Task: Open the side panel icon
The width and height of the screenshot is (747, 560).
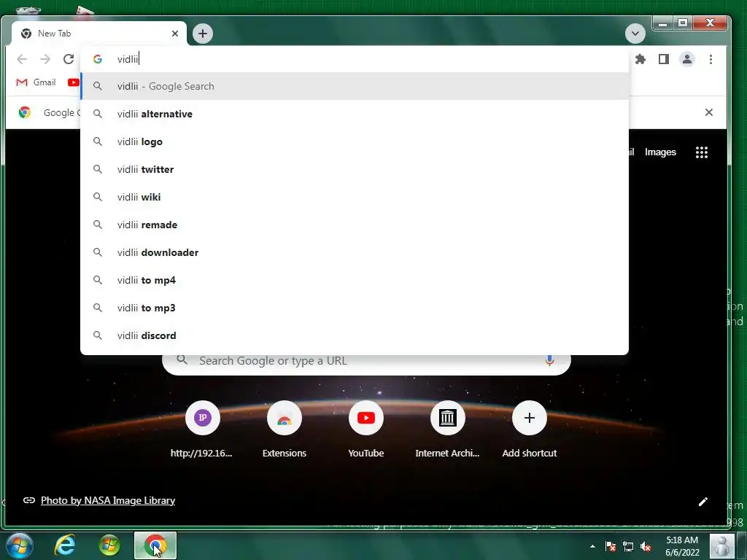Action: tap(664, 59)
